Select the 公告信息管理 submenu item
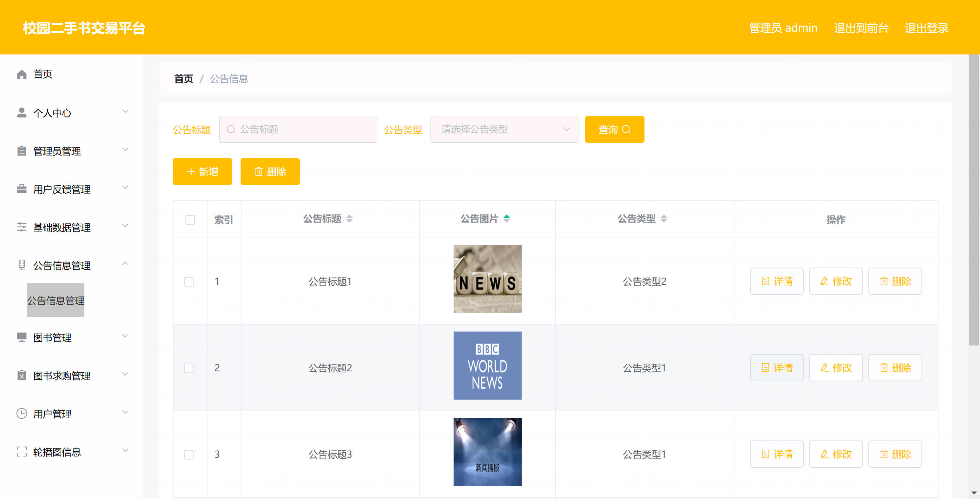 point(55,300)
